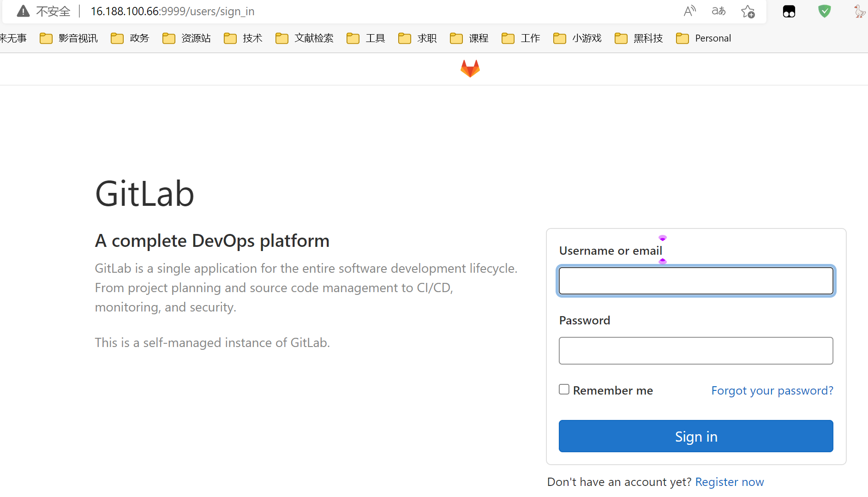
Task: Open the 文献检索 bookmark folder
Action: 305,38
